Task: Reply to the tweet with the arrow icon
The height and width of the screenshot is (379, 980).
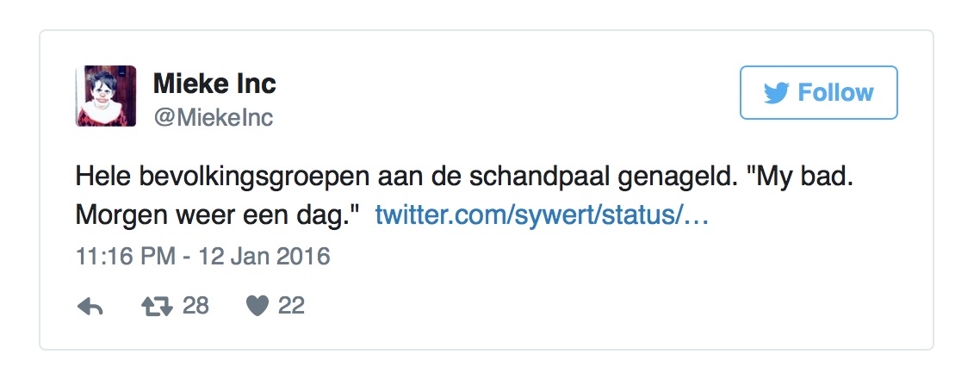Action: [x=90, y=307]
